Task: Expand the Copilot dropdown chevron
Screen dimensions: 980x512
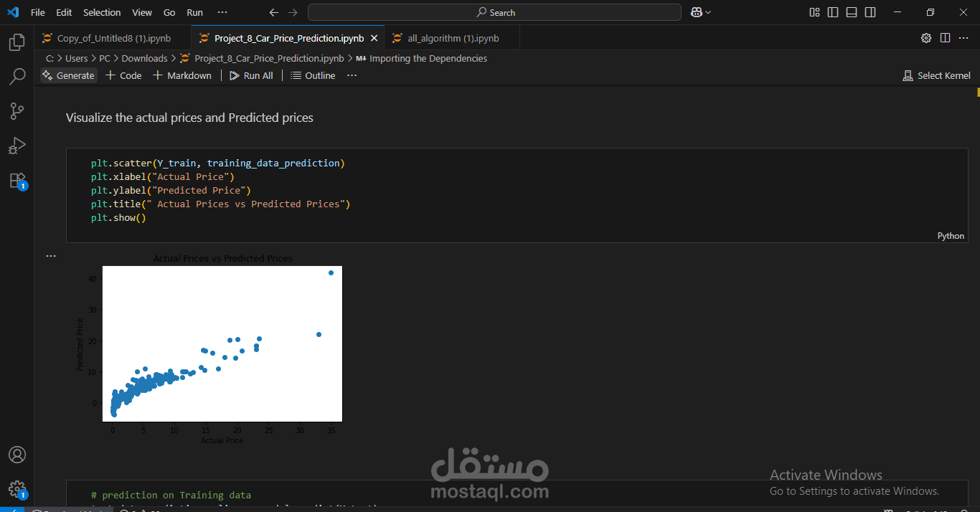Action: [x=708, y=12]
